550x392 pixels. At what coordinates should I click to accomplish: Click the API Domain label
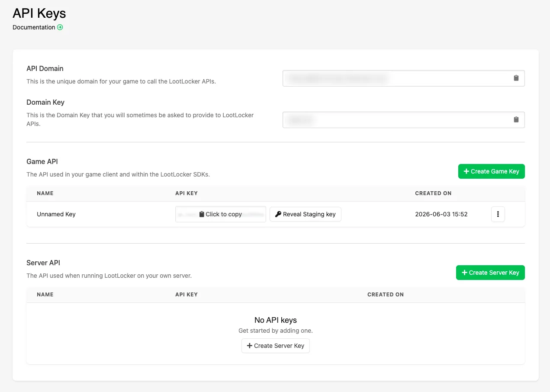pos(45,68)
